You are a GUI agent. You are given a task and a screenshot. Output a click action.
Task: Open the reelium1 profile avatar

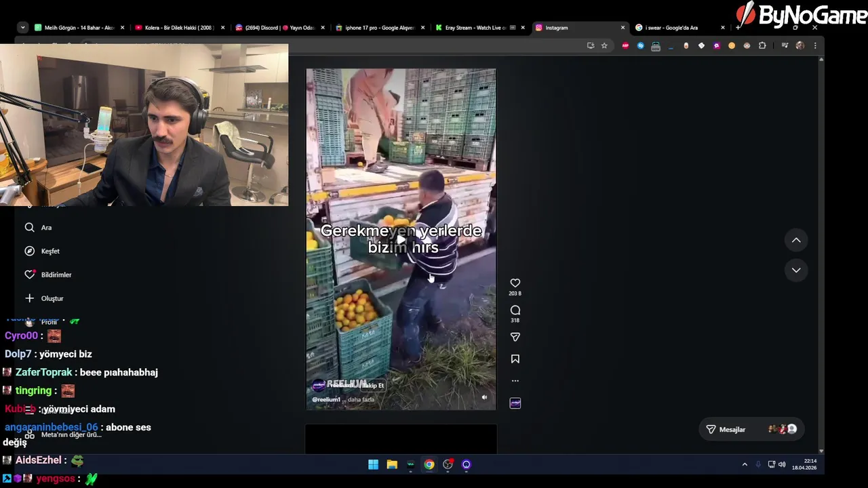click(x=318, y=386)
